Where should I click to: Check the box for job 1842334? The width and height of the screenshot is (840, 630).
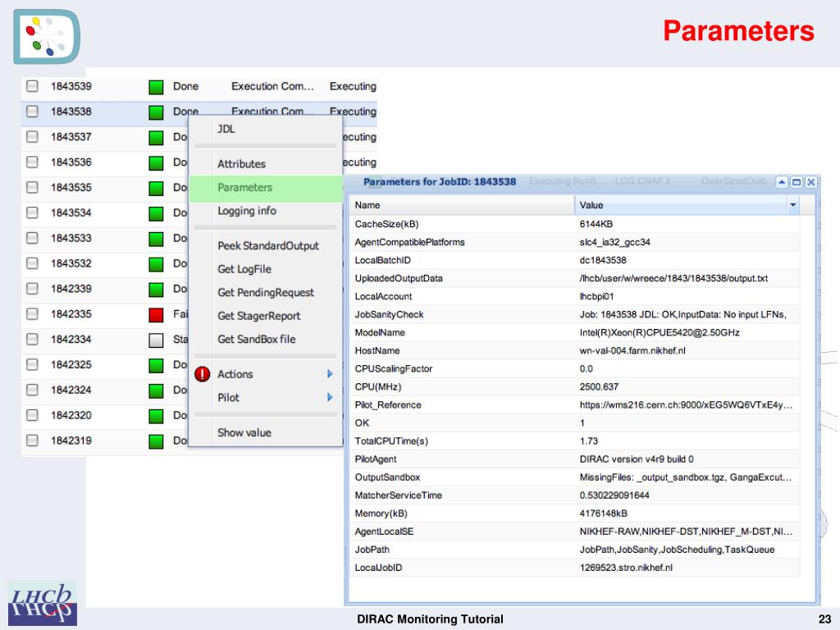pos(32,339)
